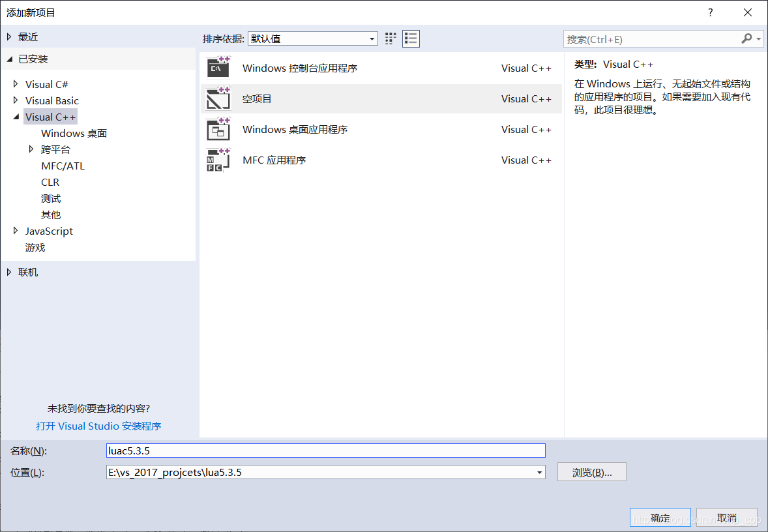The image size is (768, 532).
Task: Click the Windows desktop application template icon
Action: click(x=218, y=129)
